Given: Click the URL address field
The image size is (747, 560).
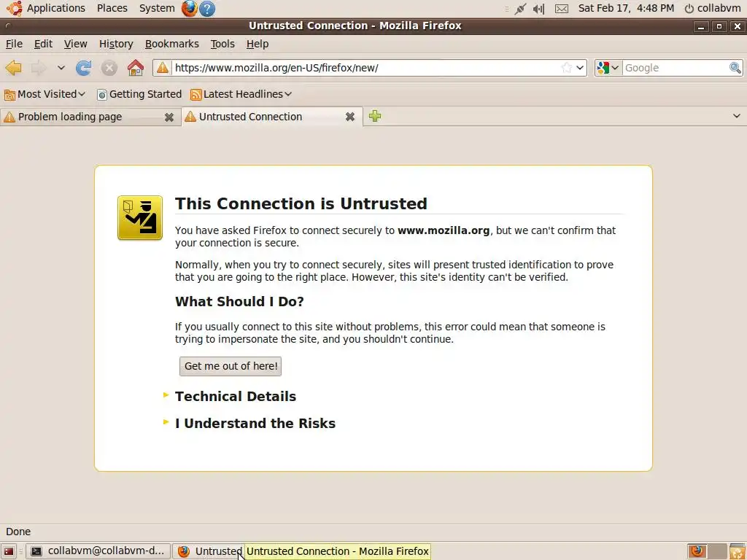Looking at the screenshot, I should click(367, 68).
